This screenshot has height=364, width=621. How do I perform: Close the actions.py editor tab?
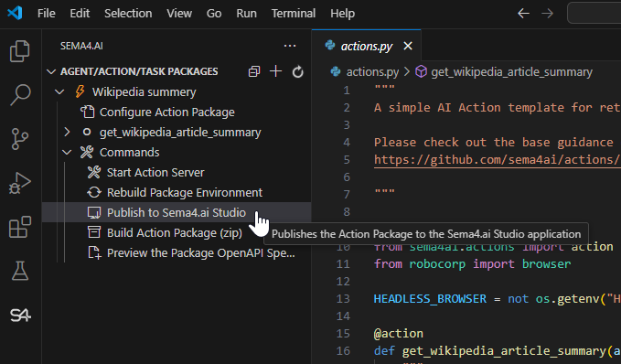(x=408, y=46)
